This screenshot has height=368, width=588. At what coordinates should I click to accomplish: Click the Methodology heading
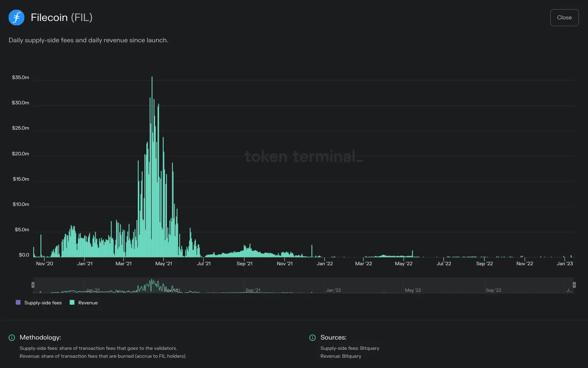(x=40, y=338)
